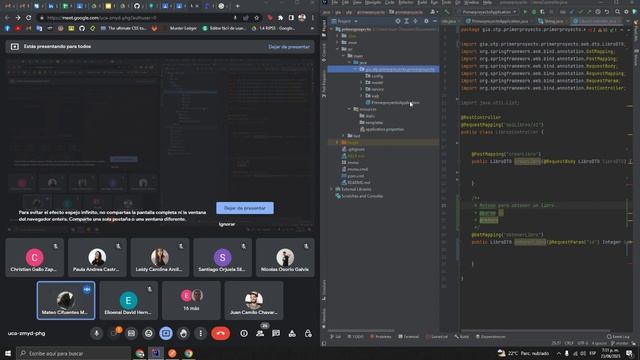This screenshot has height=360, width=640.
Task: Open recent editor tabs dropdown arrow
Action: (x=627, y=21)
